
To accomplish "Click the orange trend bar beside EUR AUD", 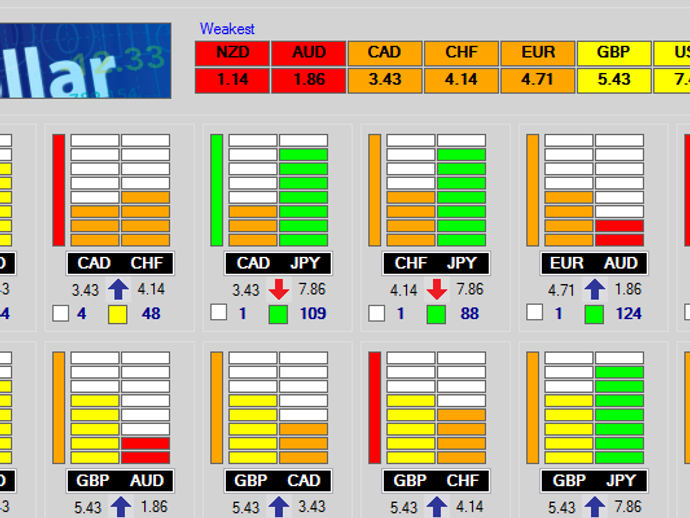I will [x=532, y=190].
